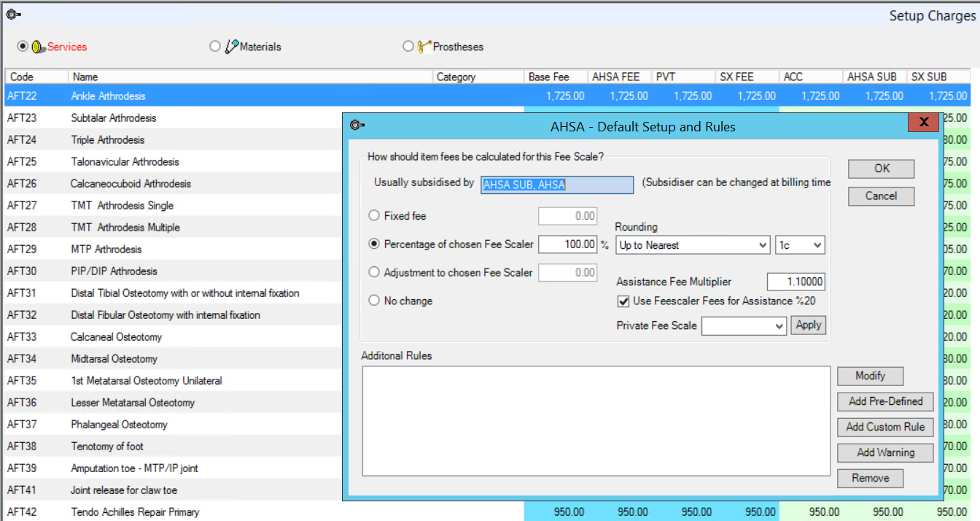This screenshot has height=521, width=980.
Task: Click the Base Fee column header
Action: 556,77
